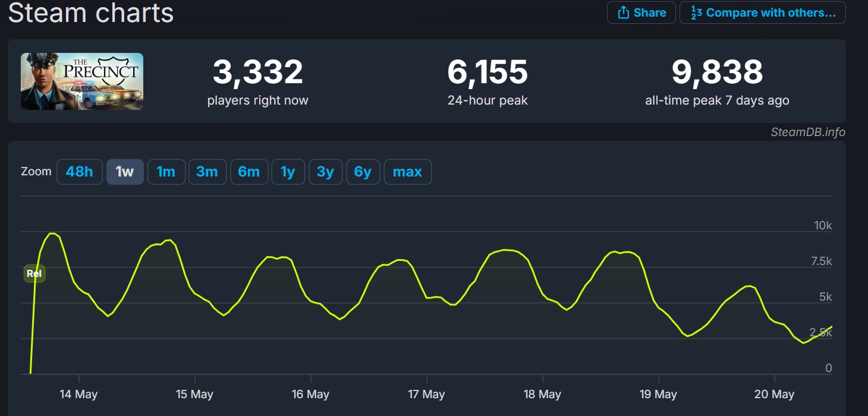Click the SteamDB.info credit text

click(808, 132)
